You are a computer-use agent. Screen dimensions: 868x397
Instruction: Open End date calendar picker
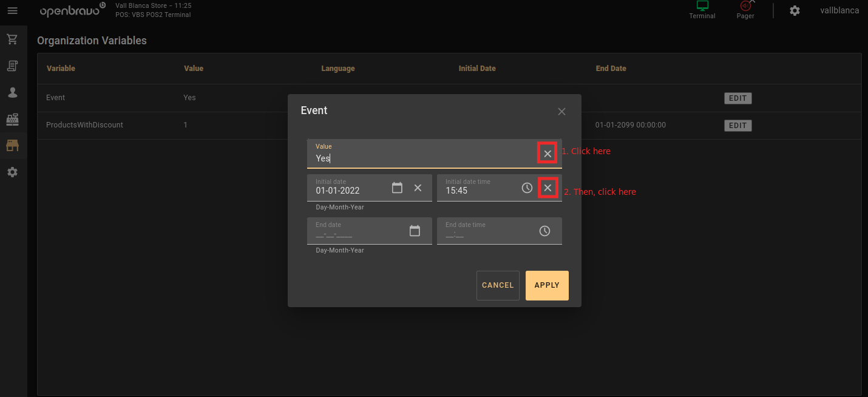[415, 231]
